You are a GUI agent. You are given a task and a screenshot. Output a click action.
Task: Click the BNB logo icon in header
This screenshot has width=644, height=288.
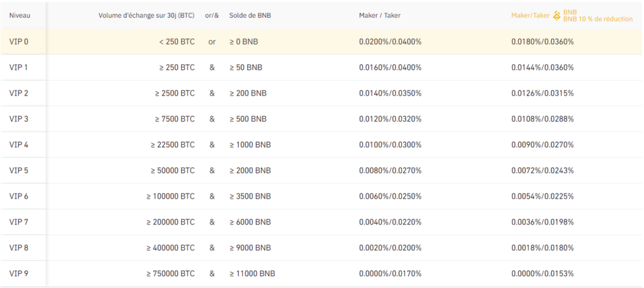(x=557, y=16)
